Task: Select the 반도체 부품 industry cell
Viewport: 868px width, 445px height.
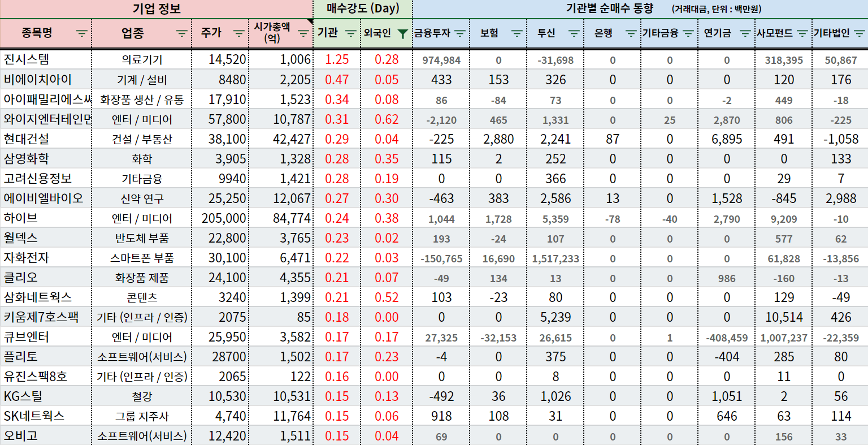Action: point(141,237)
